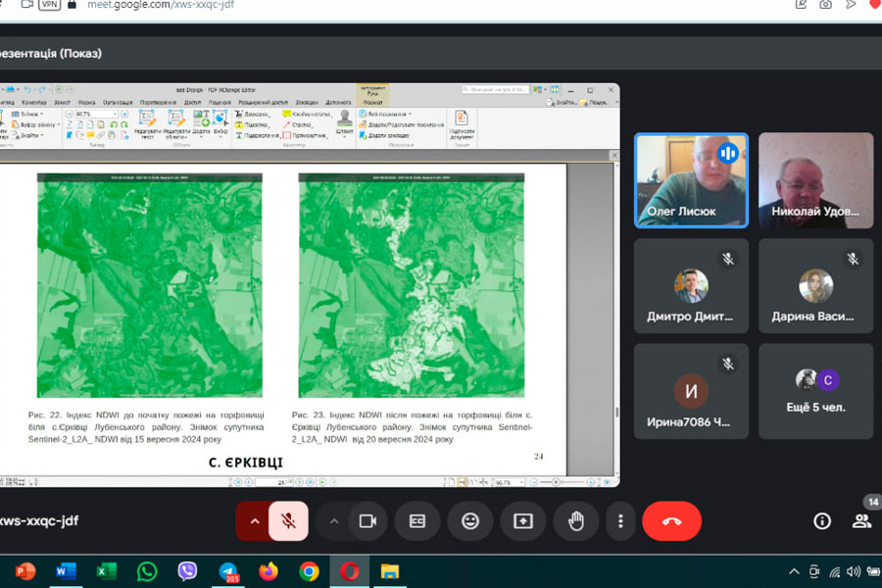Open meeting details info icon
Viewport: 882px width, 588px height.
tap(822, 521)
